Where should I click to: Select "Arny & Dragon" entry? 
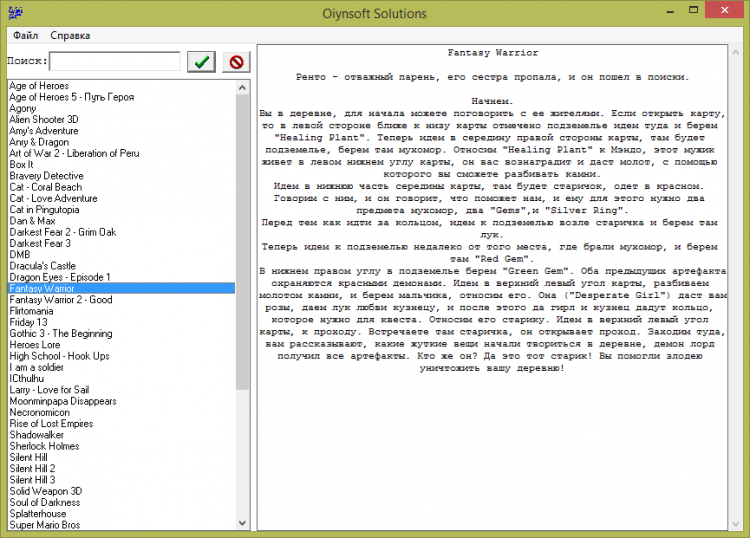(x=121, y=142)
